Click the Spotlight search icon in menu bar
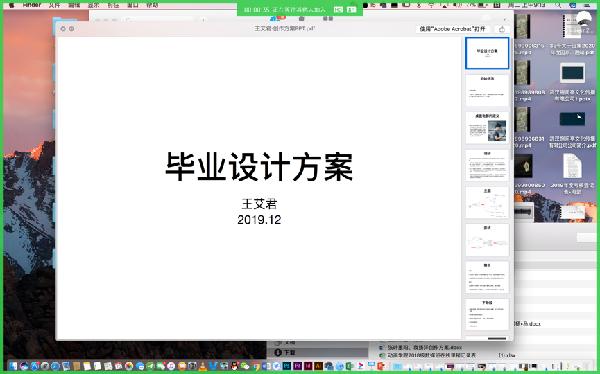 [558, 5]
